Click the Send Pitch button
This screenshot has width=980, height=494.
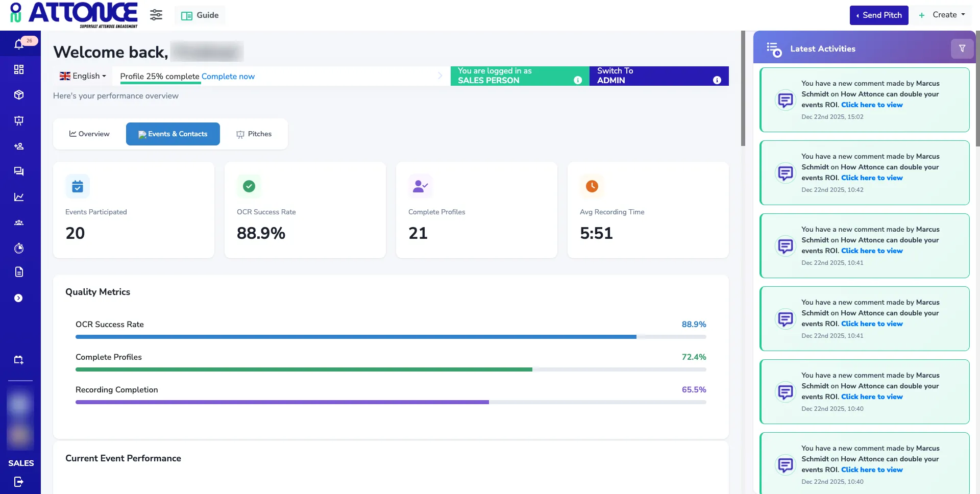[x=878, y=15]
